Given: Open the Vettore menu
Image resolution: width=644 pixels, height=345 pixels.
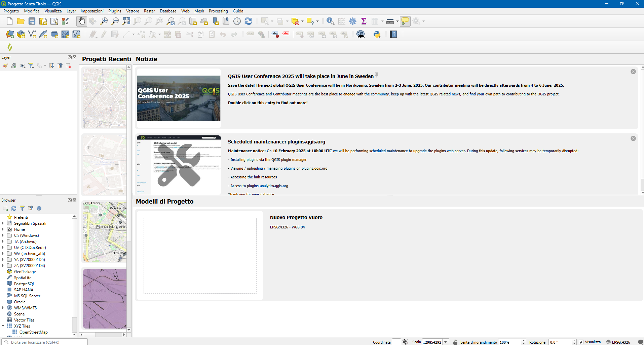Looking at the screenshot, I should [x=132, y=11].
